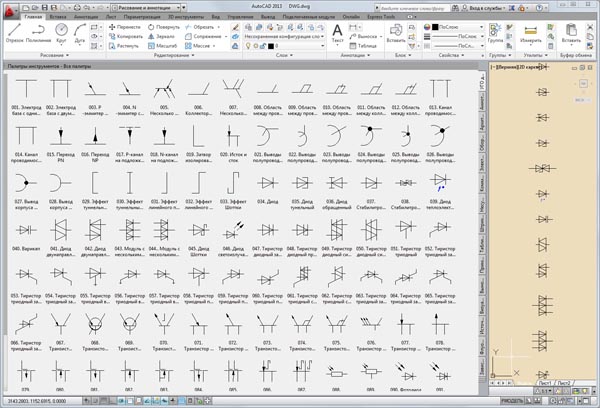The height and width of the screenshot is (408, 600).
Task: Switch to the Лист2 layout tab
Action: [x=563, y=383]
